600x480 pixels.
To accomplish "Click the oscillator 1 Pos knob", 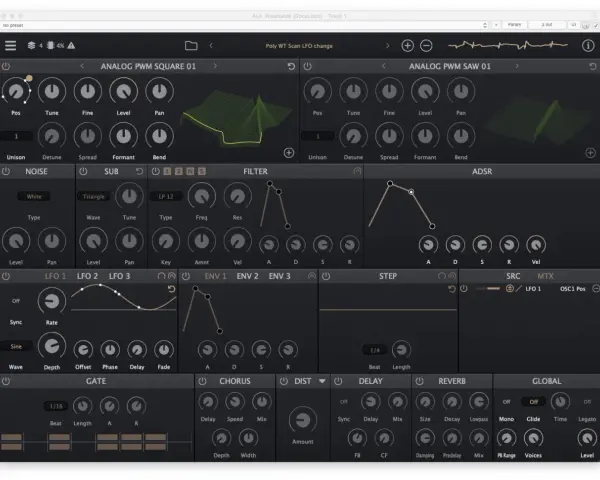I will 16,91.
